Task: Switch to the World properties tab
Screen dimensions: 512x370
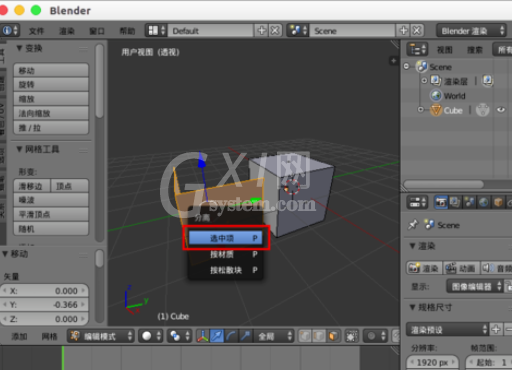Action: pos(484,202)
